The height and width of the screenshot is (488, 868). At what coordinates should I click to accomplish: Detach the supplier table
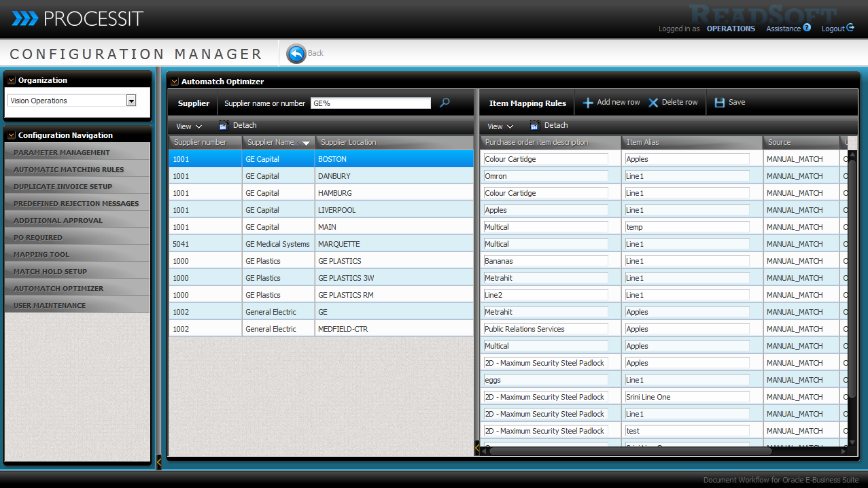(238, 126)
